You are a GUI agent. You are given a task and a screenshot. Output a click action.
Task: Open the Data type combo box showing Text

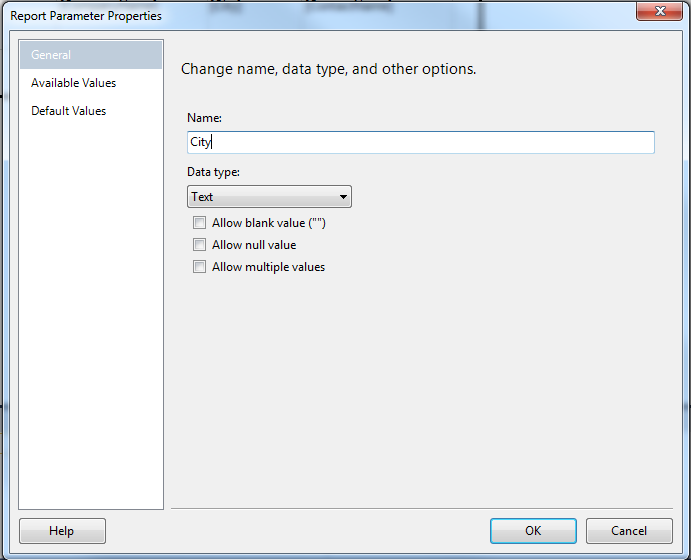269,197
